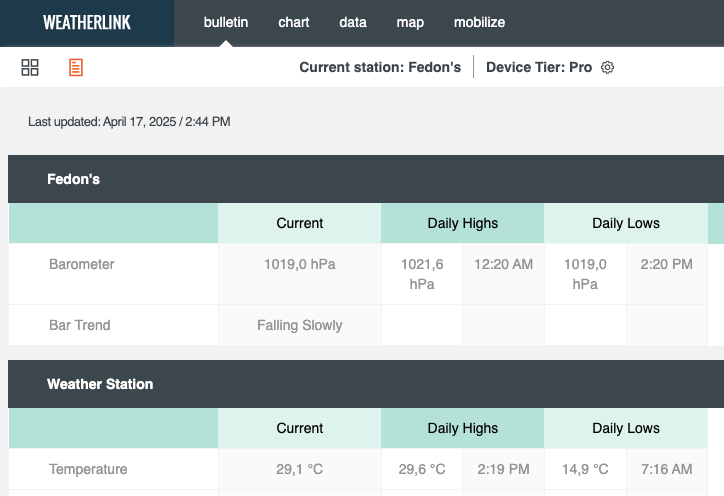Click the Barometer row label
Viewport: 724px width, 496px height.
82,264
